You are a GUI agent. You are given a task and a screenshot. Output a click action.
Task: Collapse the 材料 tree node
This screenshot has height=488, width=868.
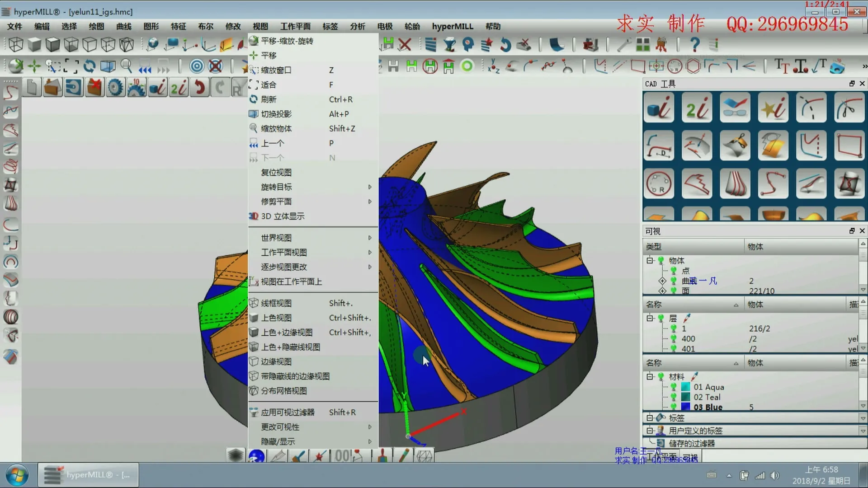click(x=650, y=376)
